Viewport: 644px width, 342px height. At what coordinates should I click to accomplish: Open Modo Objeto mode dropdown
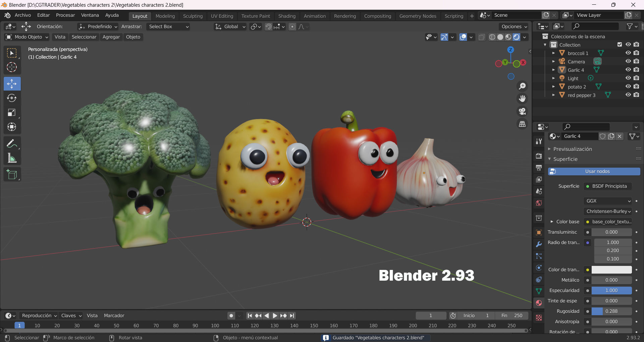tap(27, 37)
